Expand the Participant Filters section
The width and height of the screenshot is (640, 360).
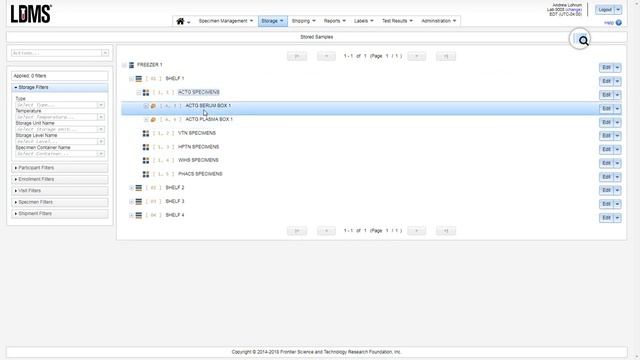[x=60, y=168]
